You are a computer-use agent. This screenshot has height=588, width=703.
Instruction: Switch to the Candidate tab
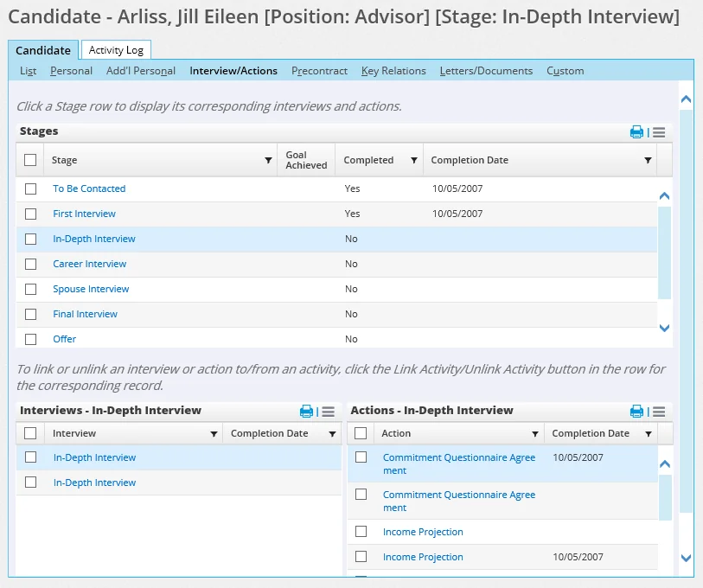pyautogui.click(x=43, y=50)
